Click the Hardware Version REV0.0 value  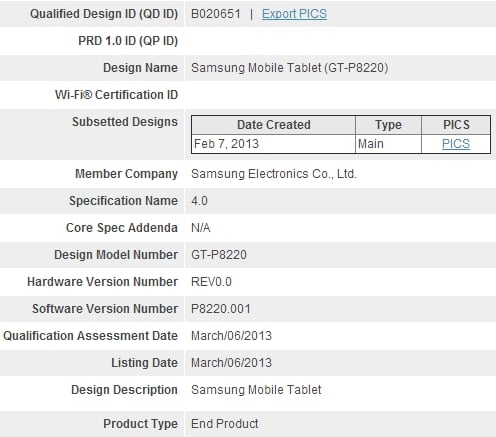coord(211,282)
